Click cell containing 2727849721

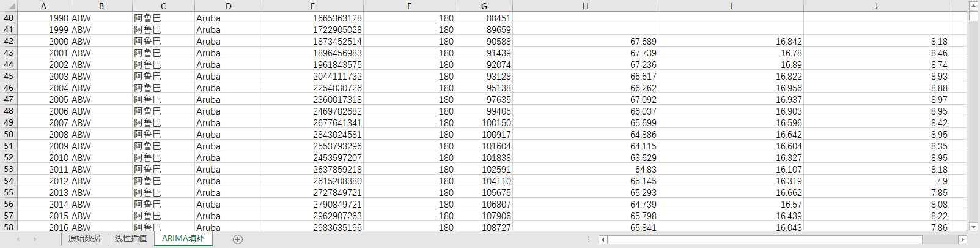click(x=312, y=192)
